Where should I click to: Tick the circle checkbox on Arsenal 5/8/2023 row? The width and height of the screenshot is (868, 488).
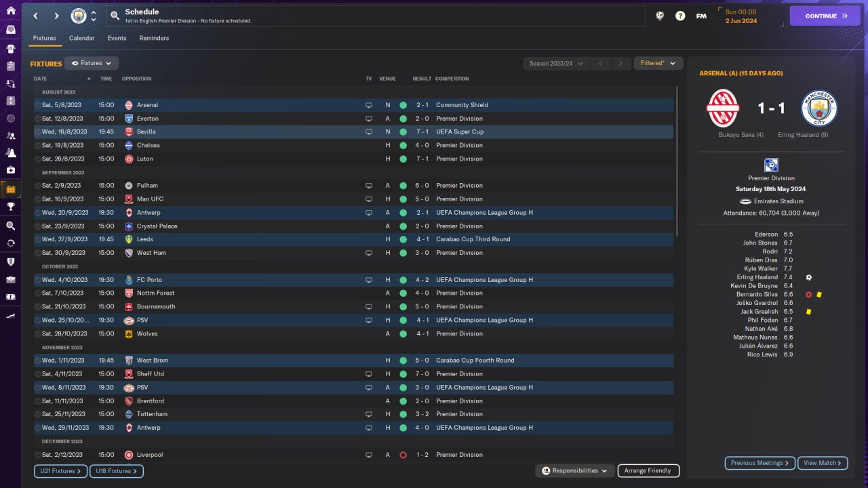[x=38, y=105]
